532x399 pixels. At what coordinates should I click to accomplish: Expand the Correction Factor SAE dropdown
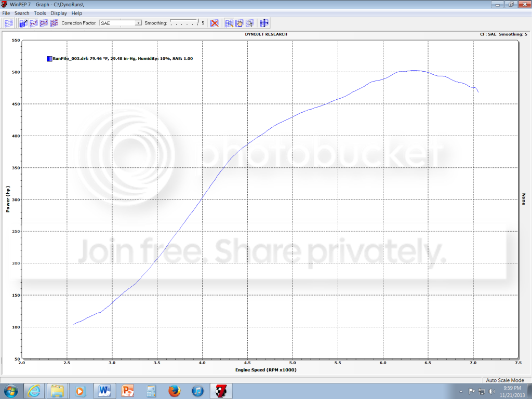(x=138, y=23)
